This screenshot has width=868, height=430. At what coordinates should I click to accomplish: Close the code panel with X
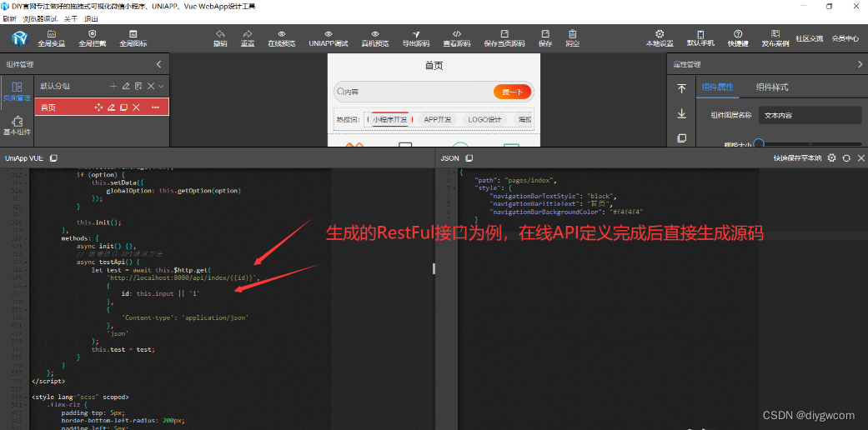(x=860, y=158)
